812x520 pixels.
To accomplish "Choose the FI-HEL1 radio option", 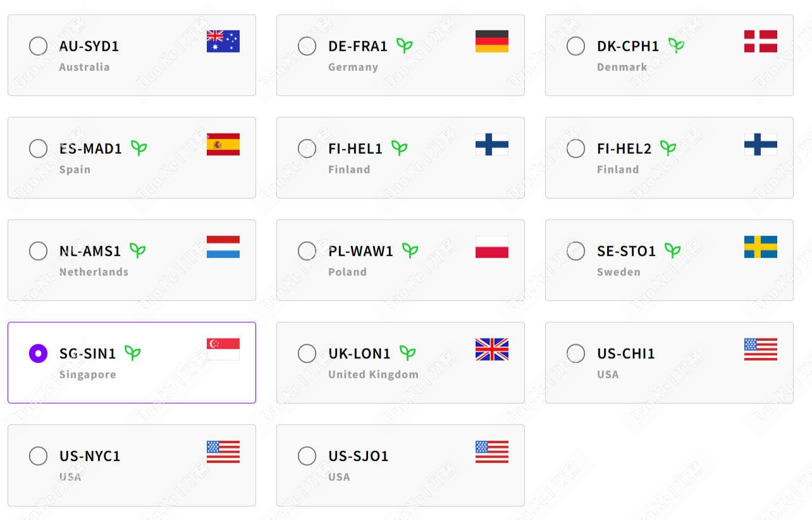I will pyautogui.click(x=307, y=149).
